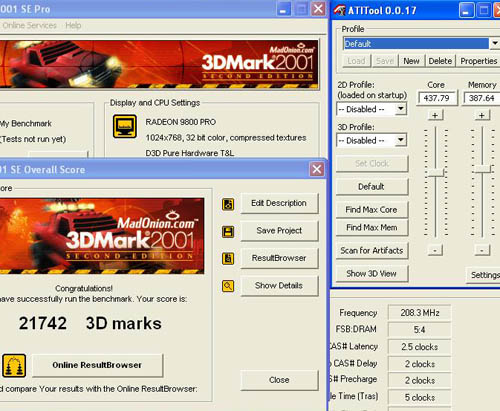The height and width of the screenshot is (411, 500).
Task: Open the Help menu in 3DMark
Action: (73, 25)
